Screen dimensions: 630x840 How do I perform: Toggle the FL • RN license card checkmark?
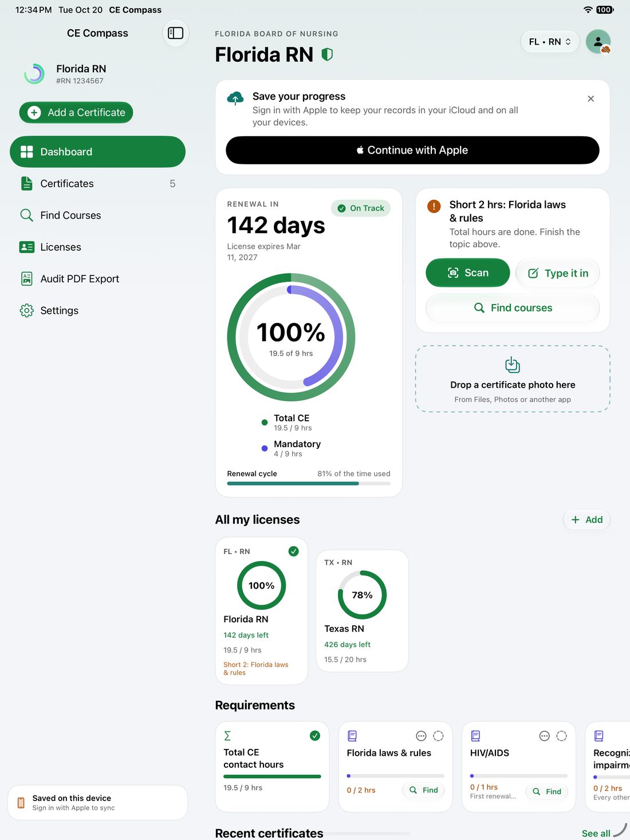(293, 551)
